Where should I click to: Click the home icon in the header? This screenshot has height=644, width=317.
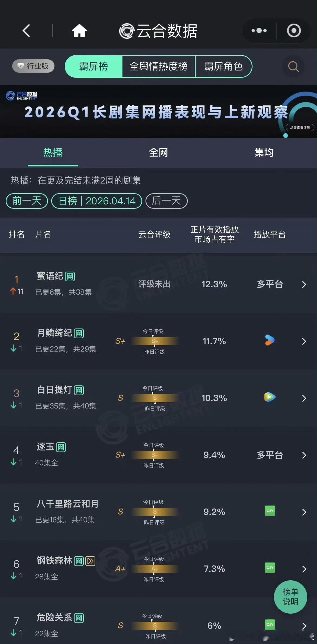coord(79,31)
